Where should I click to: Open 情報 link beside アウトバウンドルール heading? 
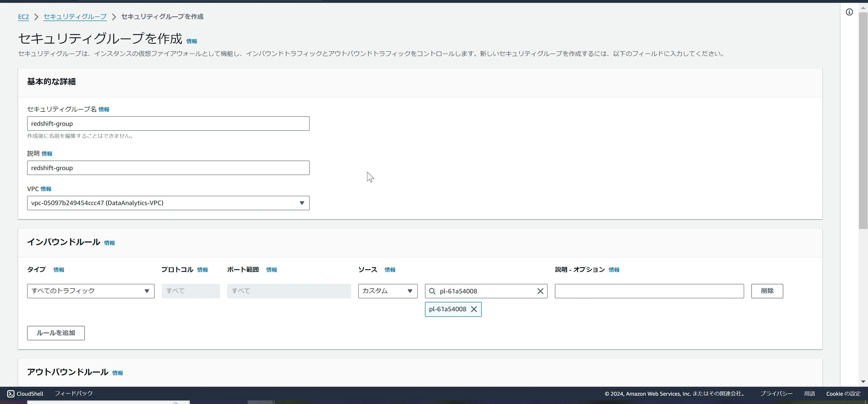[x=117, y=373]
